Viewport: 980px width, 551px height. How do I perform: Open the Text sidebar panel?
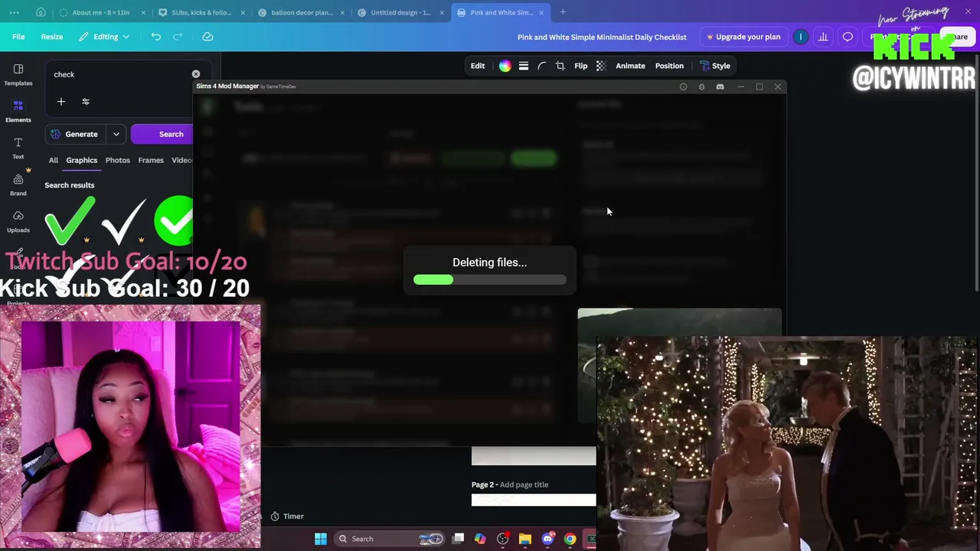(18, 148)
